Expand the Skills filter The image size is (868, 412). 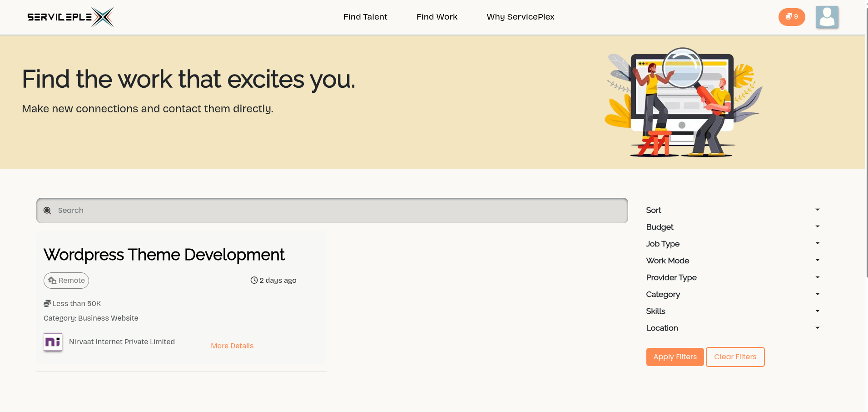732,311
